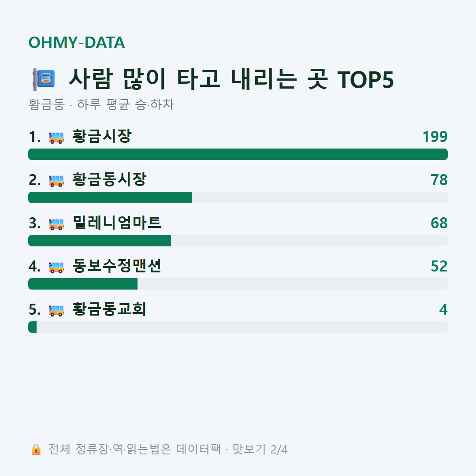Image resolution: width=476 pixels, height=476 pixels.
Task: Click the 황금동시장 progress bar
Action: coord(238,197)
